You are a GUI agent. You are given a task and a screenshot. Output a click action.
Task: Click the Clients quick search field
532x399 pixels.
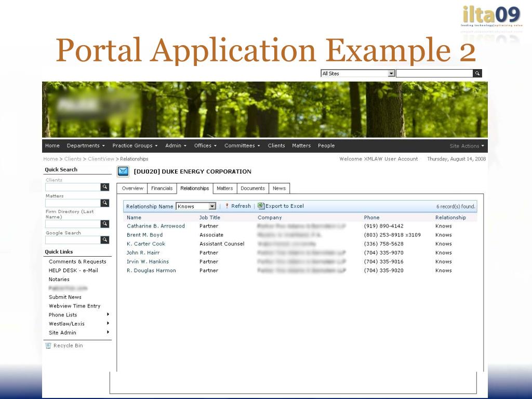(x=73, y=187)
